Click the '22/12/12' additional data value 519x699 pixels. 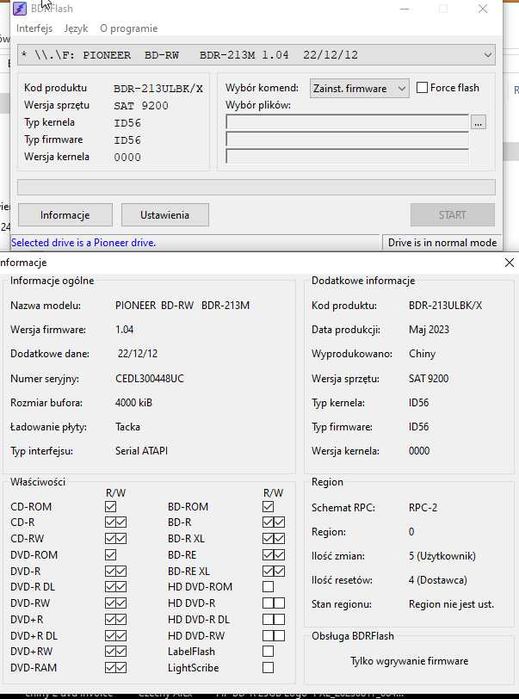click(137, 354)
